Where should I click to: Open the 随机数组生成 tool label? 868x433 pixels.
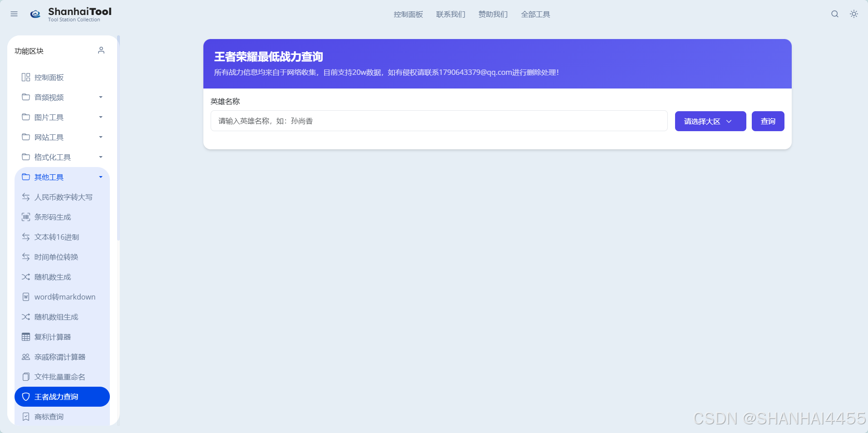pos(56,317)
